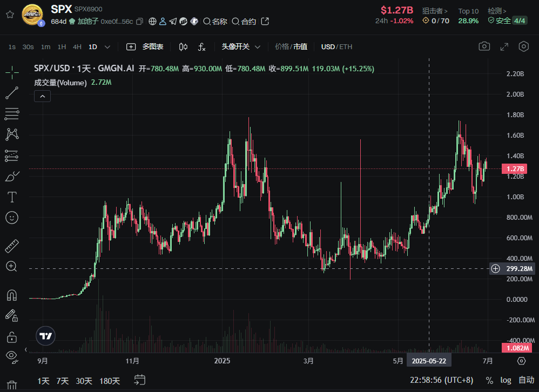Select the 1m timeframe
This screenshot has width=539, height=392.
[x=46, y=47]
